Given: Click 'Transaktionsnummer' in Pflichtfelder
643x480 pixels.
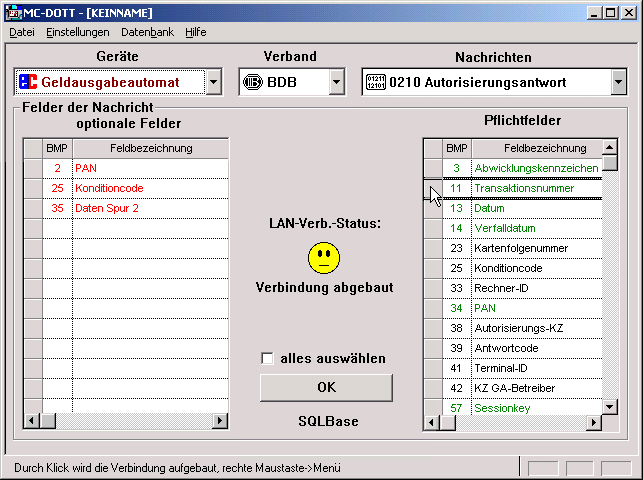Looking at the screenshot, I should click(524, 189).
